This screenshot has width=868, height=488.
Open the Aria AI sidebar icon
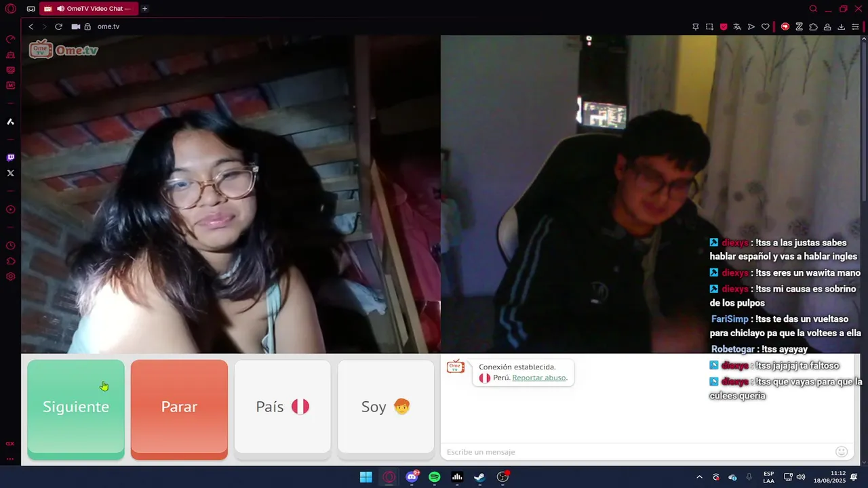pos(10,122)
